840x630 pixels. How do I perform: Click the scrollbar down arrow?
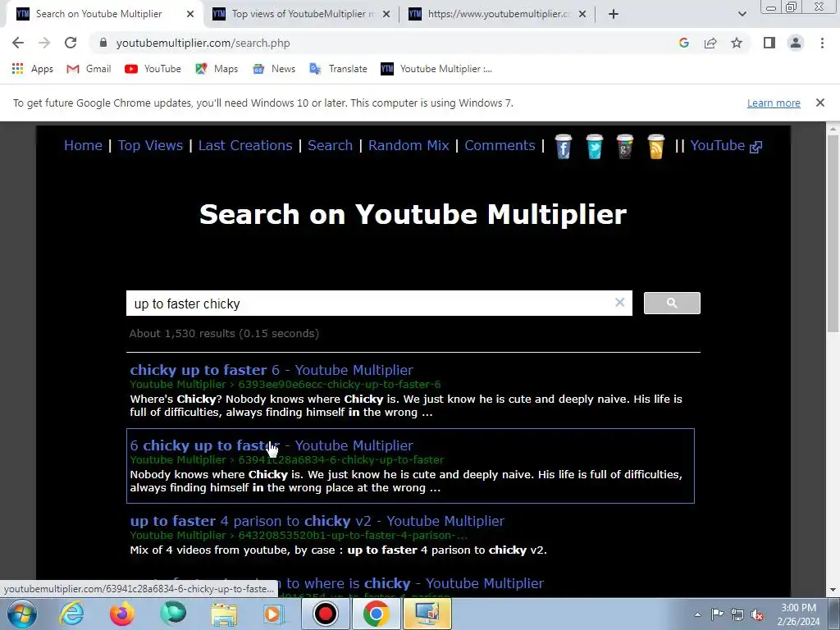833,591
